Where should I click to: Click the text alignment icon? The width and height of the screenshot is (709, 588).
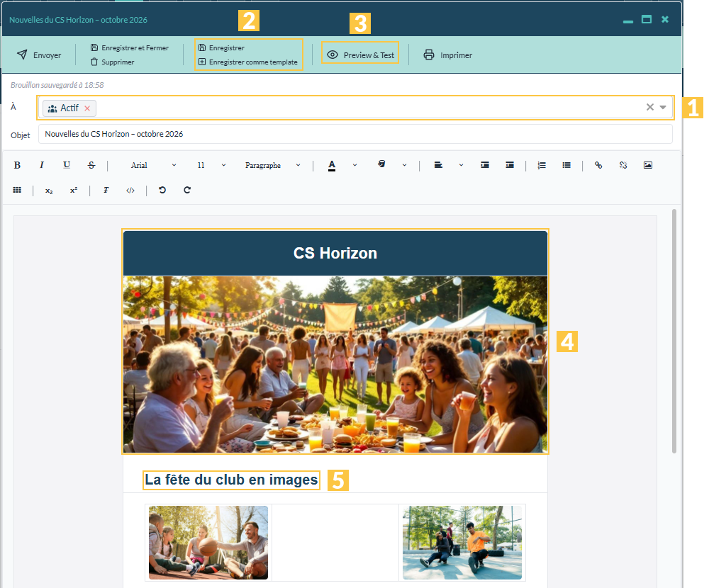(438, 165)
